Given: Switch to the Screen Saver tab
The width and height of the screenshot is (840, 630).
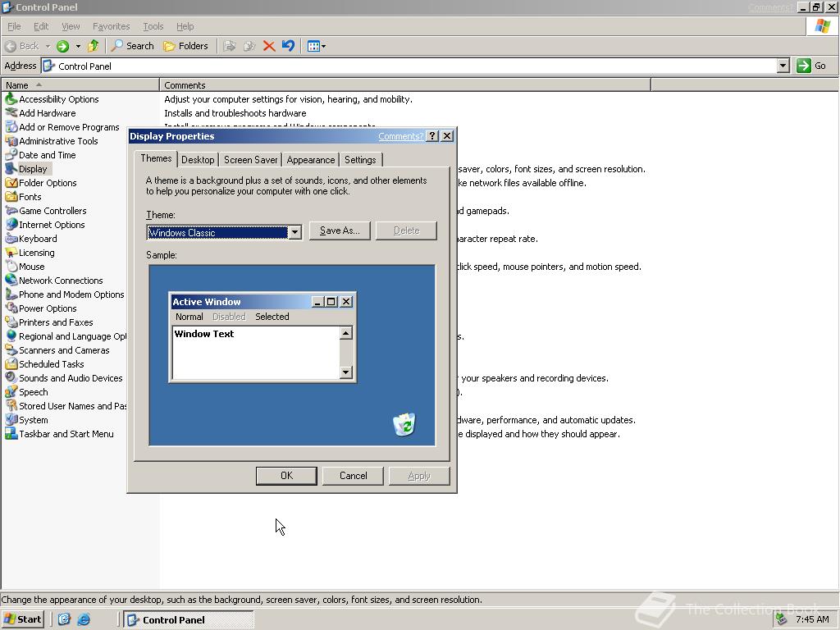Looking at the screenshot, I should [x=251, y=160].
